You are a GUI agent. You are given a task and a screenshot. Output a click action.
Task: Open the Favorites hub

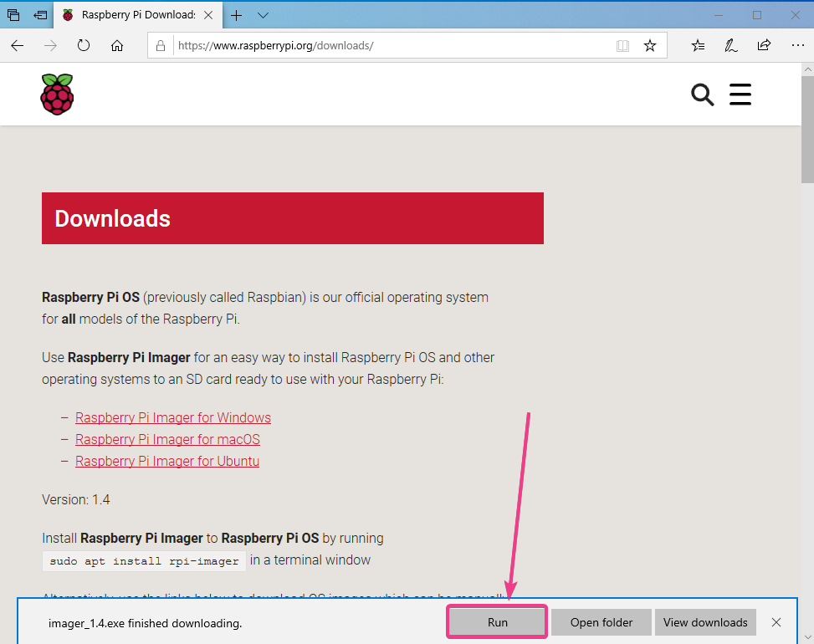(x=699, y=46)
